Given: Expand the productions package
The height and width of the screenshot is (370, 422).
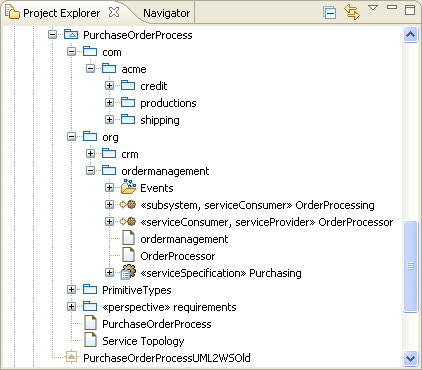Looking at the screenshot, I should point(110,102).
